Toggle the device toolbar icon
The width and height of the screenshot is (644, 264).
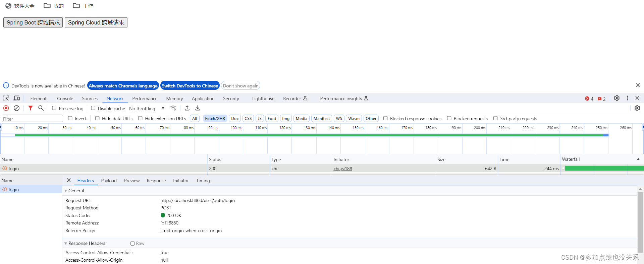click(17, 98)
